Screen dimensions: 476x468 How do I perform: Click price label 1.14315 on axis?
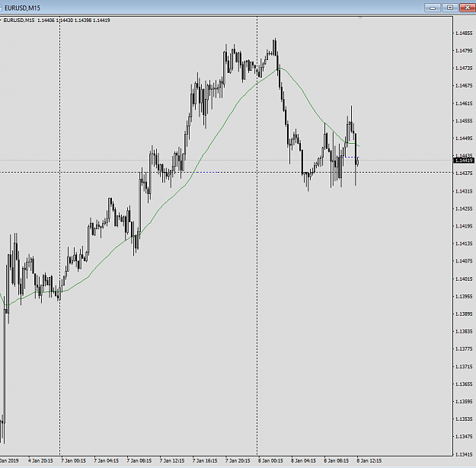coord(464,192)
